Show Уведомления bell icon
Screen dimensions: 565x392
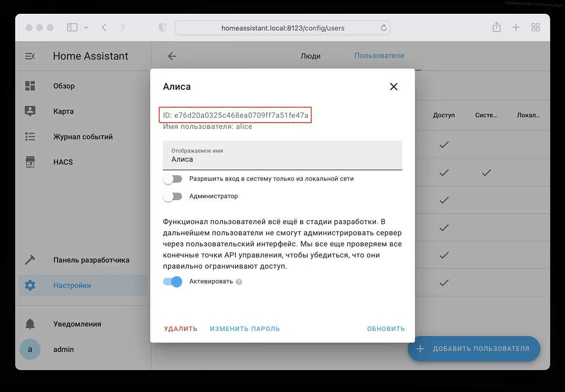(x=30, y=324)
